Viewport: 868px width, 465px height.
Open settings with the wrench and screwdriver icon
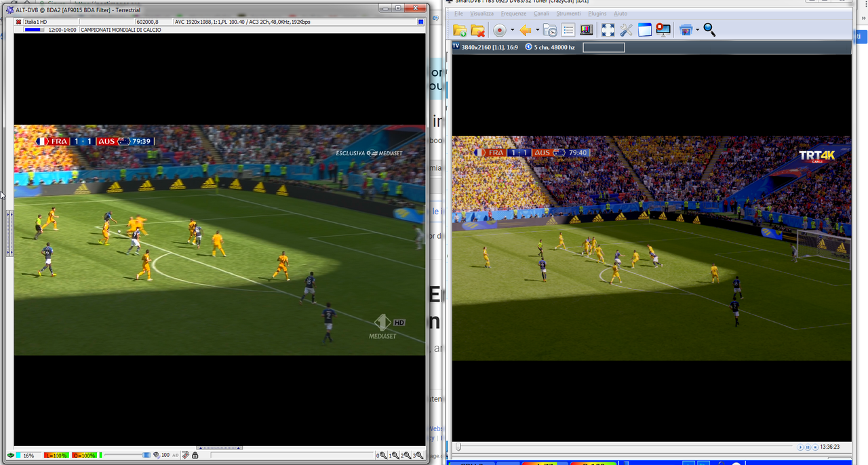click(627, 30)
